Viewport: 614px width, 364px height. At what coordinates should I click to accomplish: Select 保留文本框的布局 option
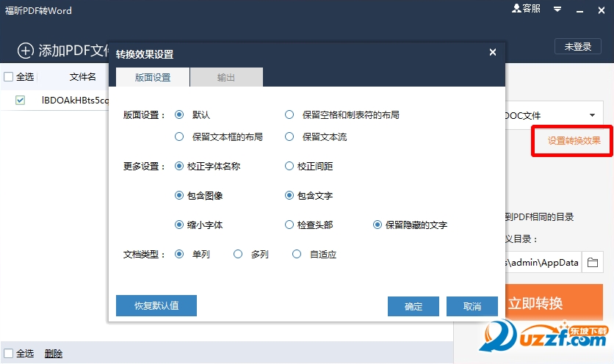[179, 136]
